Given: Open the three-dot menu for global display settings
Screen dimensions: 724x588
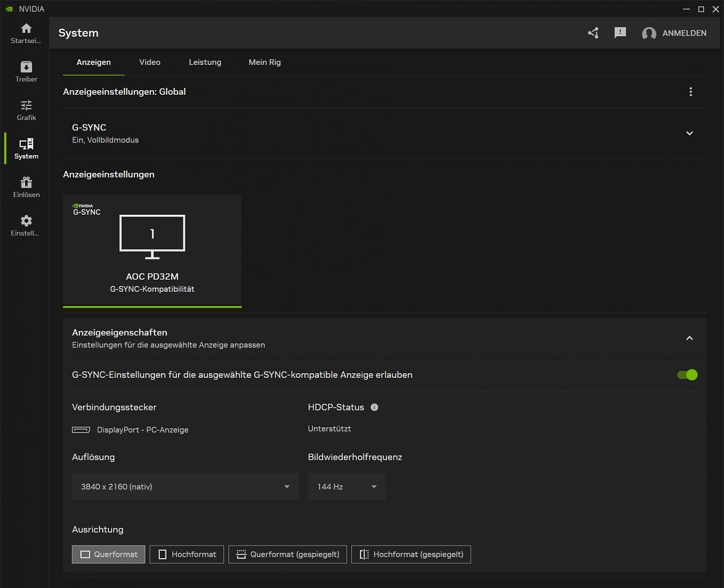Looking at the screenshot, I should click(691, 92).
